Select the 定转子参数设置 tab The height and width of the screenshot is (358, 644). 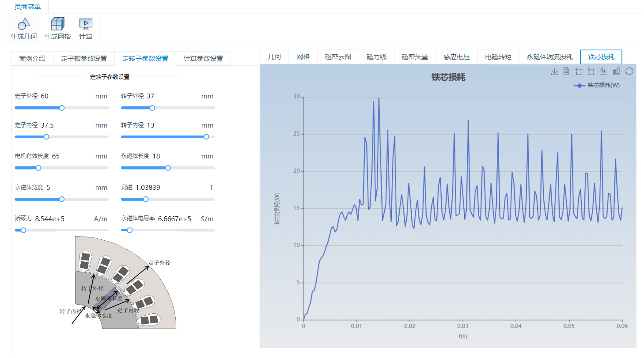[145, 58]
